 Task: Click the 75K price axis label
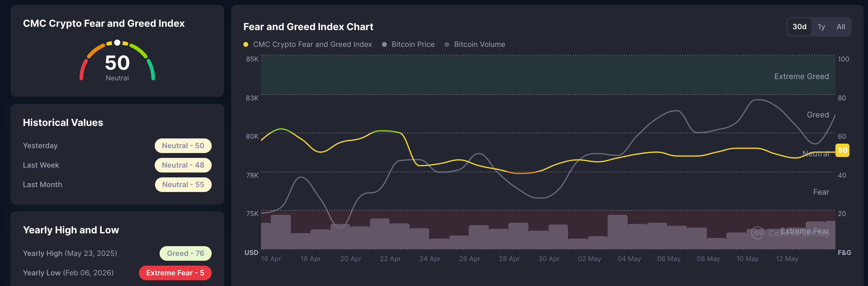click(252, 214)
